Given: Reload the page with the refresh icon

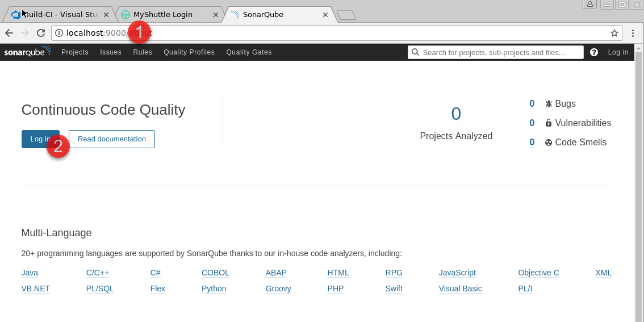Looking at the screenshot, I should click(41, 33).
